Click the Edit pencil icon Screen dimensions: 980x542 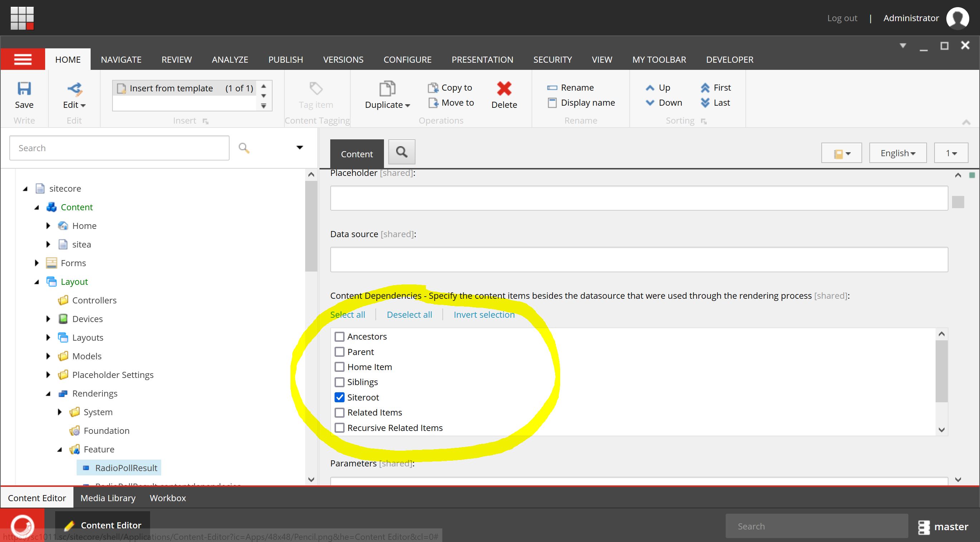pos(74,88)
